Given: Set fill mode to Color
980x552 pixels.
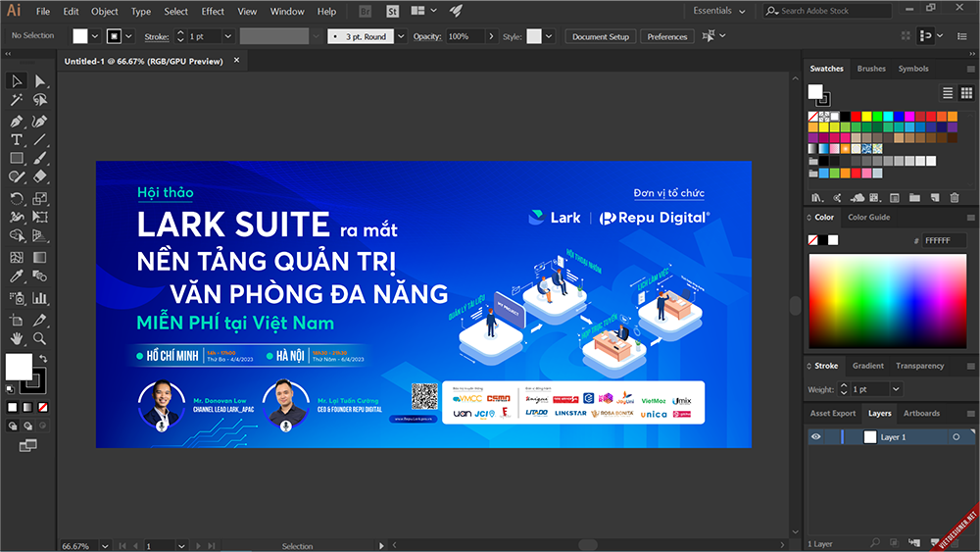Looking at the screenshot, I should click(x=13, y=408).
